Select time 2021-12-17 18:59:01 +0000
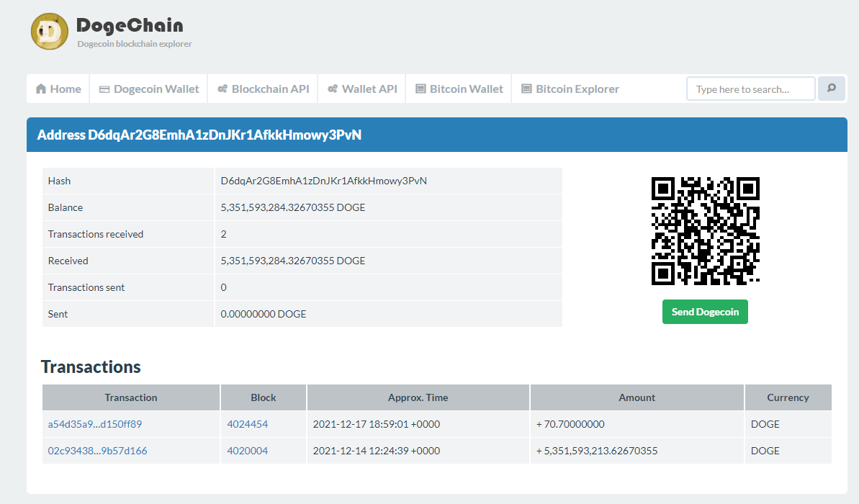This screenshot has width=859, height=504. [377, 424]
